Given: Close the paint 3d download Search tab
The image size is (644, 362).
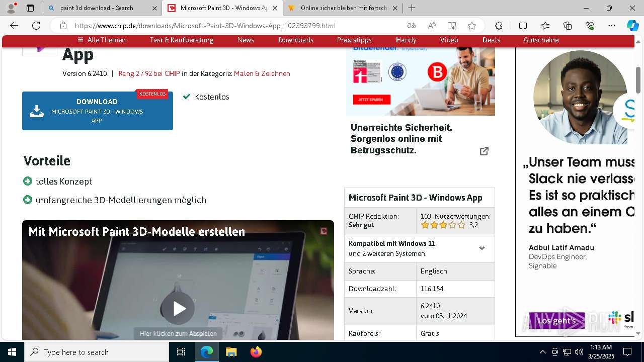Looking at the screenshot, I should pos(154,8).
